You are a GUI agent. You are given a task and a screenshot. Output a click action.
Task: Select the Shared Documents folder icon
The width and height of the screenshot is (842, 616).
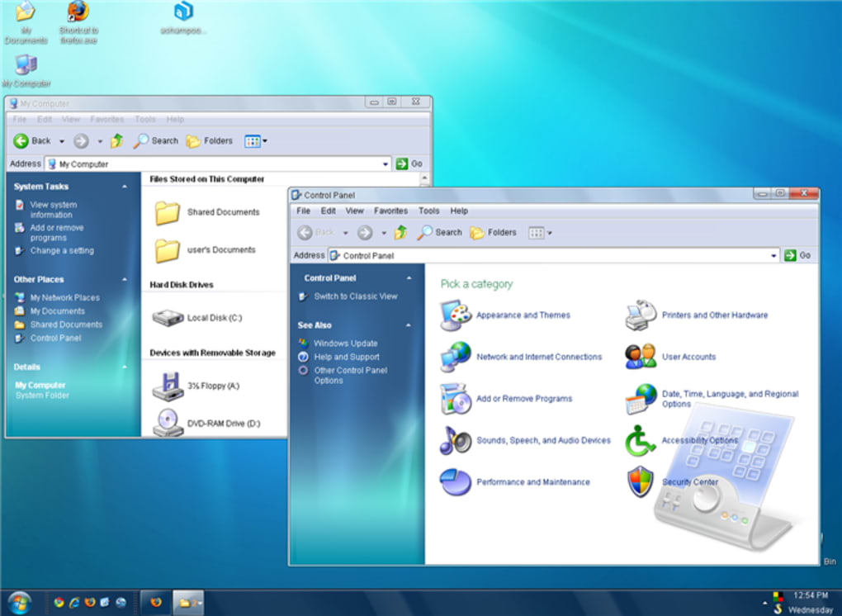[168, 213]
